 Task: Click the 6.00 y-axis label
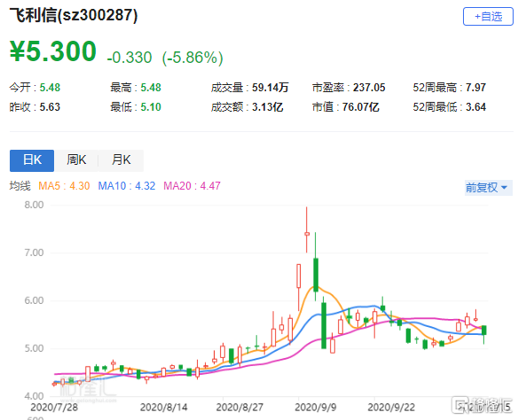click(34, 300)
